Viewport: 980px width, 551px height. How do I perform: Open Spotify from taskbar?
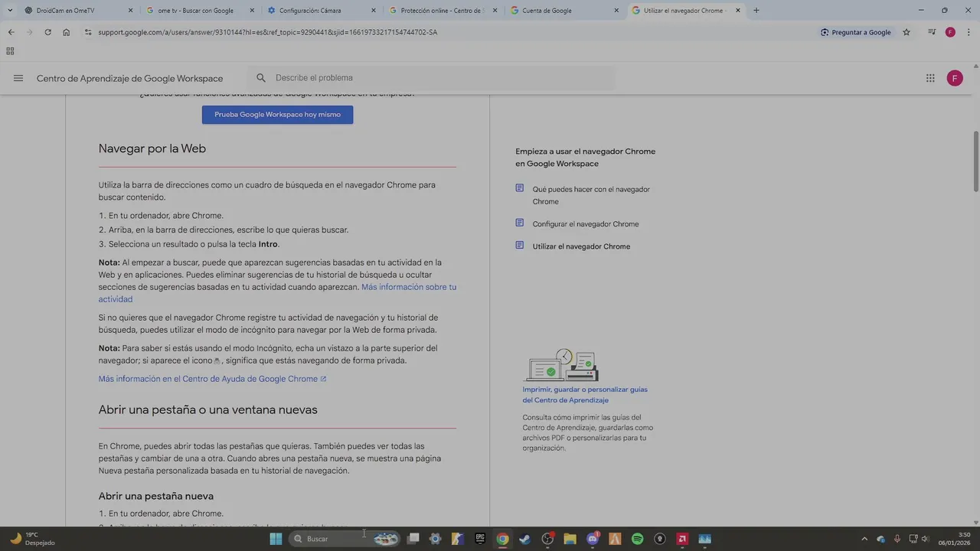637,539
